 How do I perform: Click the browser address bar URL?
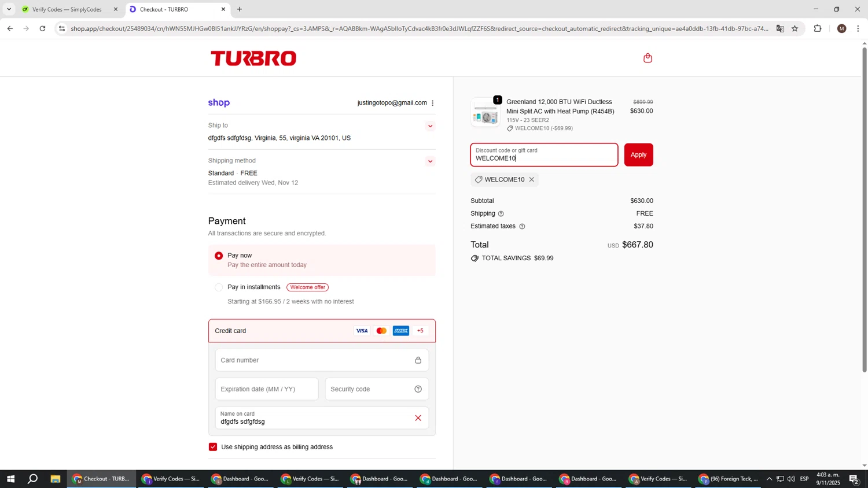pyautogui.click(x=419, y=28)
